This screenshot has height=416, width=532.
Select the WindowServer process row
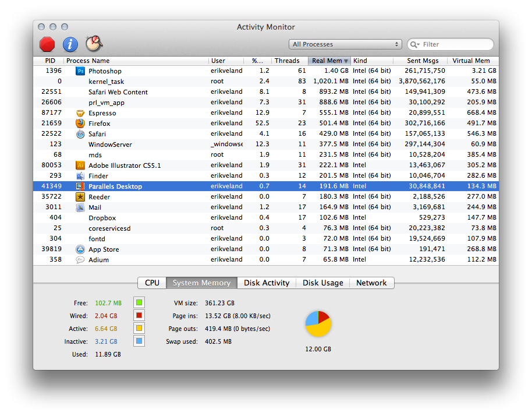click(x=266, y=144)
